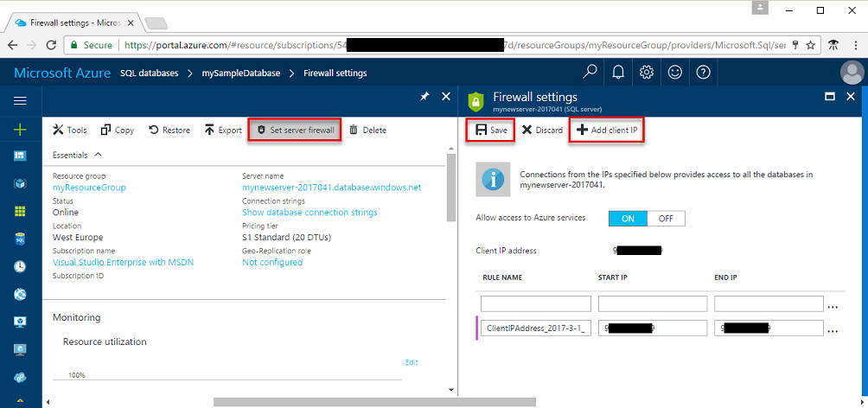
Task: Open the account avatar menu
Action: pyautogui.click(x=852, y=73)
